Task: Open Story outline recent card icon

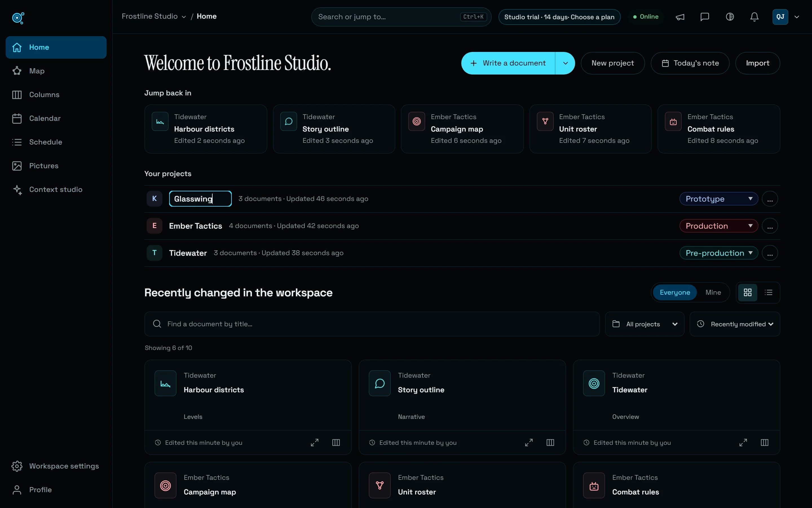Action: (x=380, y=383)
